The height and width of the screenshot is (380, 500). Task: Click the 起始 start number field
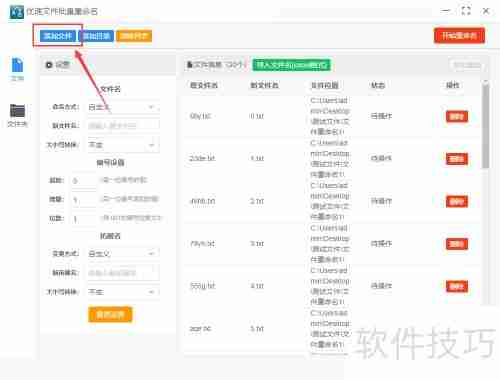(x=84, y=180)
